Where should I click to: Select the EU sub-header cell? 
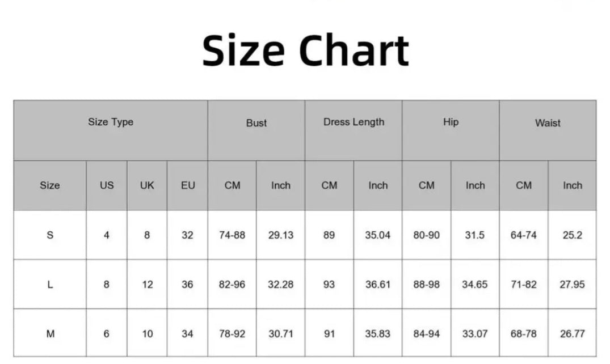[188, 185]
